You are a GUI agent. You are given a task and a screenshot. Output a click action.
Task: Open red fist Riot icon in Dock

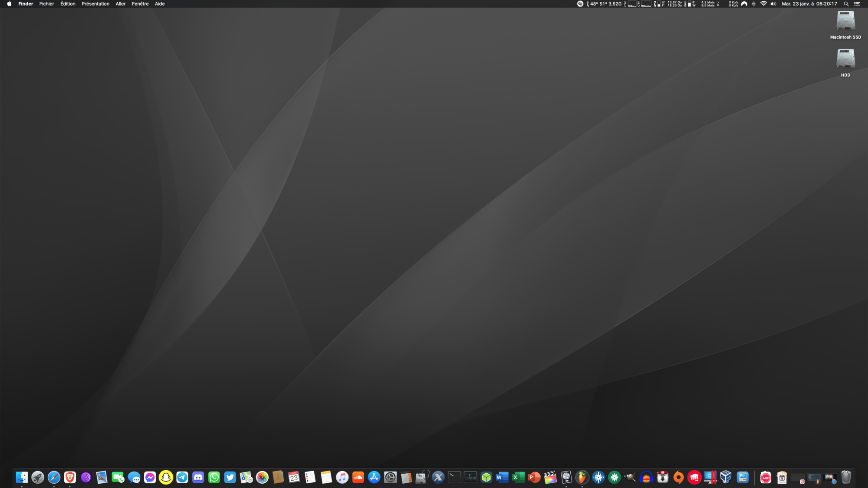click(x=694, y=478)
